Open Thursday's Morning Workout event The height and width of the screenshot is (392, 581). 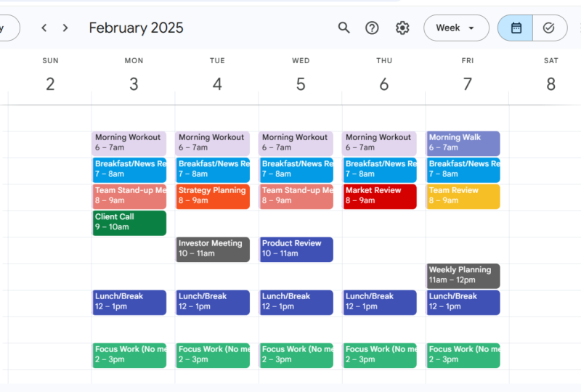(379, 144)
